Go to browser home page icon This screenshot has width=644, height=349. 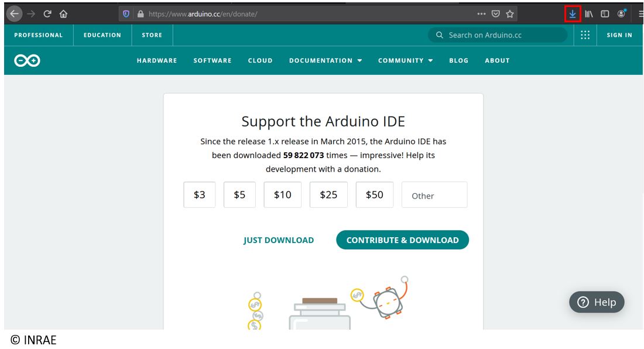(x=63, y=14)
